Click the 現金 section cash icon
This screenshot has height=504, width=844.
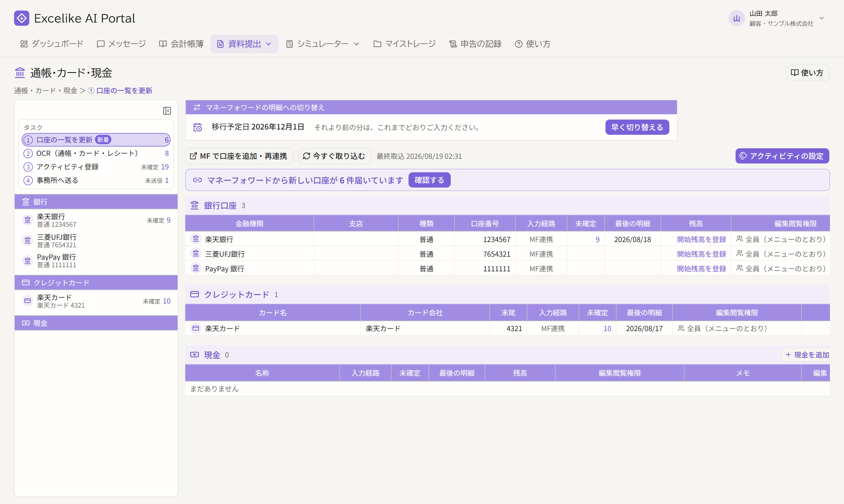pyautogui.click(x=195, y=355)
